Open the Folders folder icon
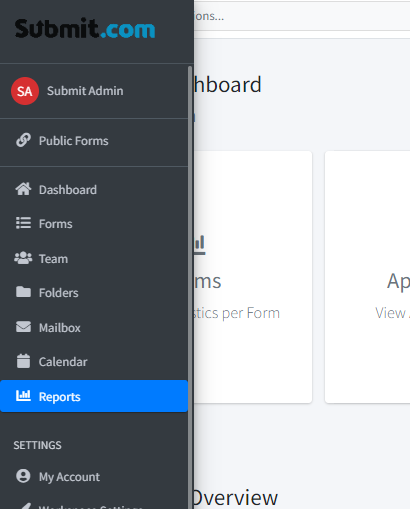This screenshot has height=509, width=410. (23, 292)
